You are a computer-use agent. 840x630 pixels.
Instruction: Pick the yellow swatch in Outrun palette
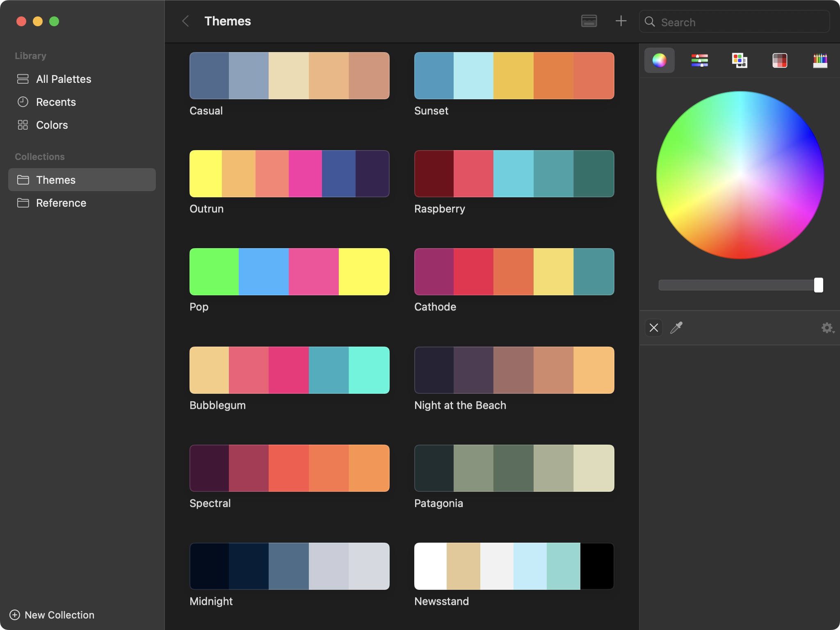click(x=205, y=174)
